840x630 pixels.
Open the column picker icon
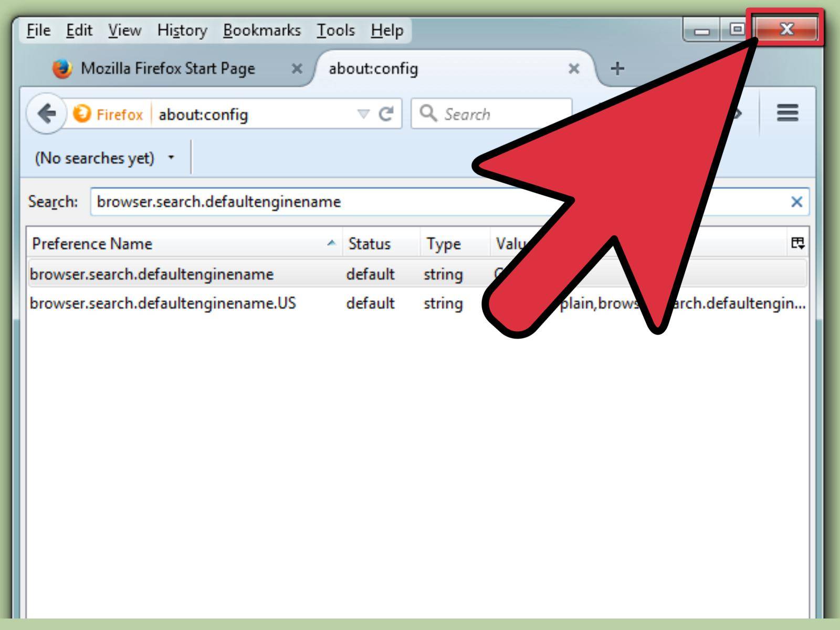point(797,243)
